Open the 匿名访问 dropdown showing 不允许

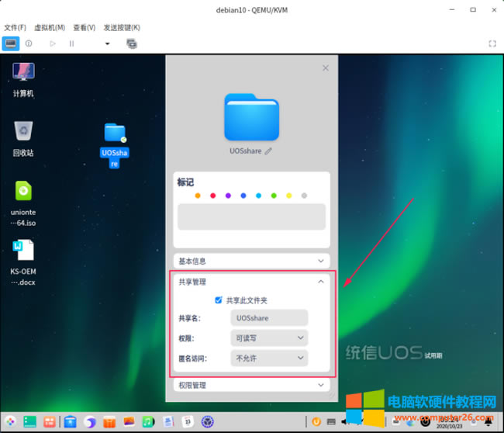click(269, 358)
